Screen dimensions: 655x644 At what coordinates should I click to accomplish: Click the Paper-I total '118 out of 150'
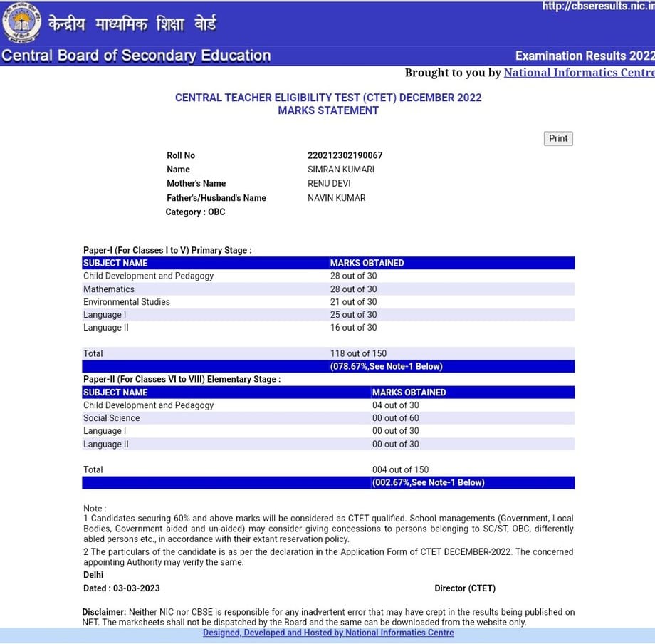(x=358, y=353)
